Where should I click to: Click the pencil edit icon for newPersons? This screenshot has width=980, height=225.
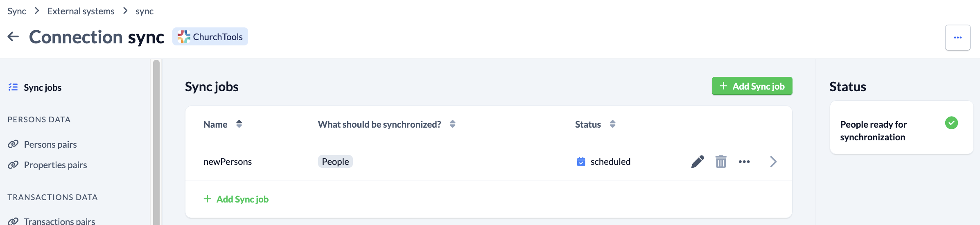pos(698,162)
